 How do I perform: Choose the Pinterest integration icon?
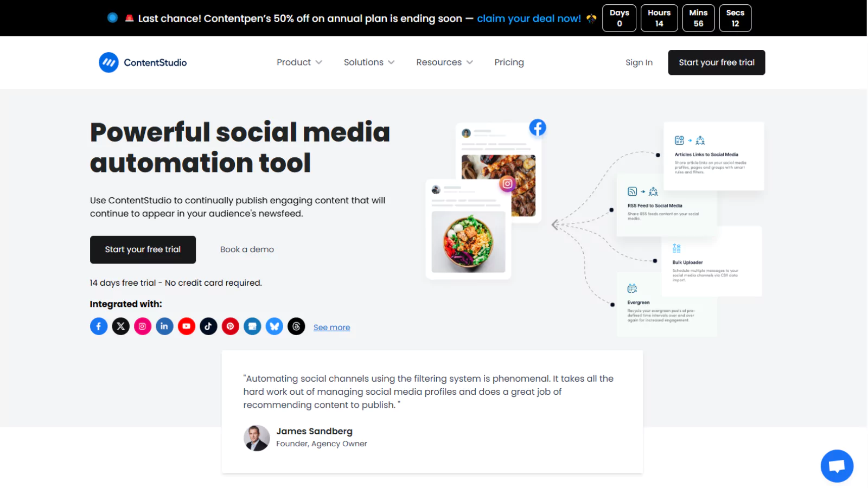(x=231, y=326)
